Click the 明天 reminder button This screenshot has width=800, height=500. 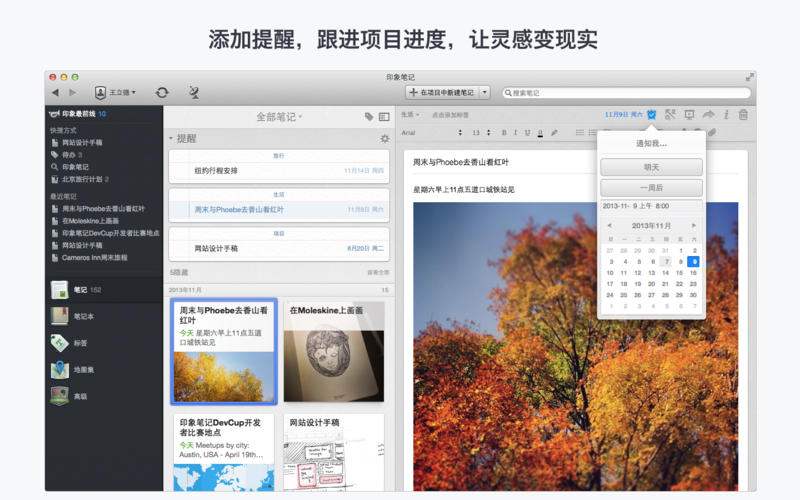651,167
